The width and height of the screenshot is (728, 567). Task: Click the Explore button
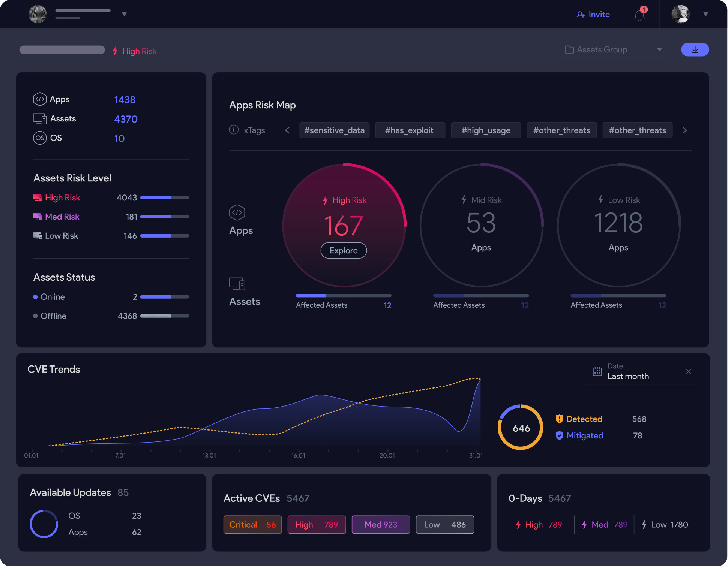344,251
